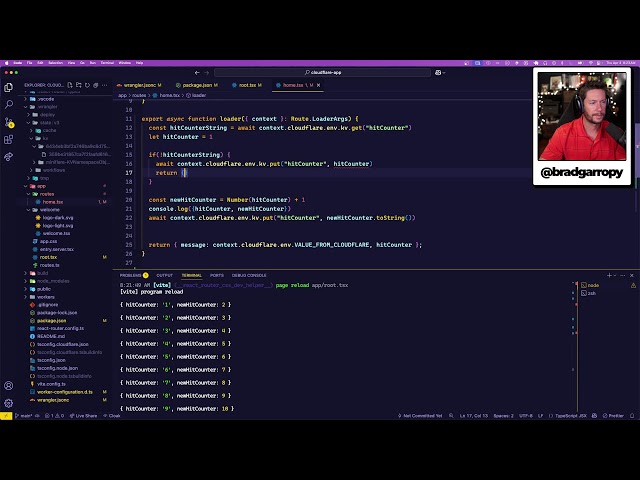
Task: Click the errors and warnings status indicator
Action: pos(54,416)
